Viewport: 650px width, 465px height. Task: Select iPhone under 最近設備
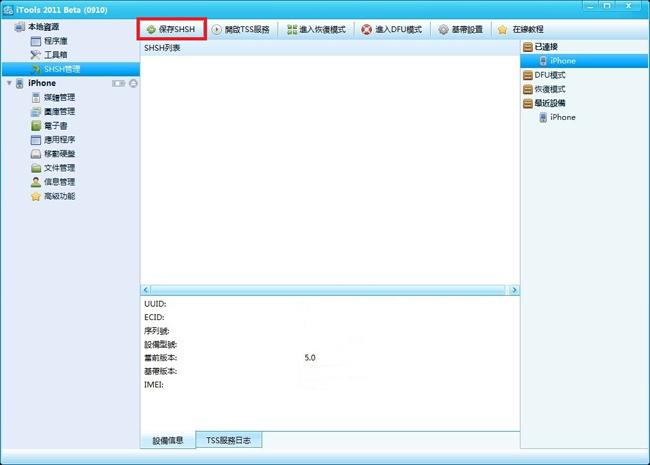coord(562,117)
